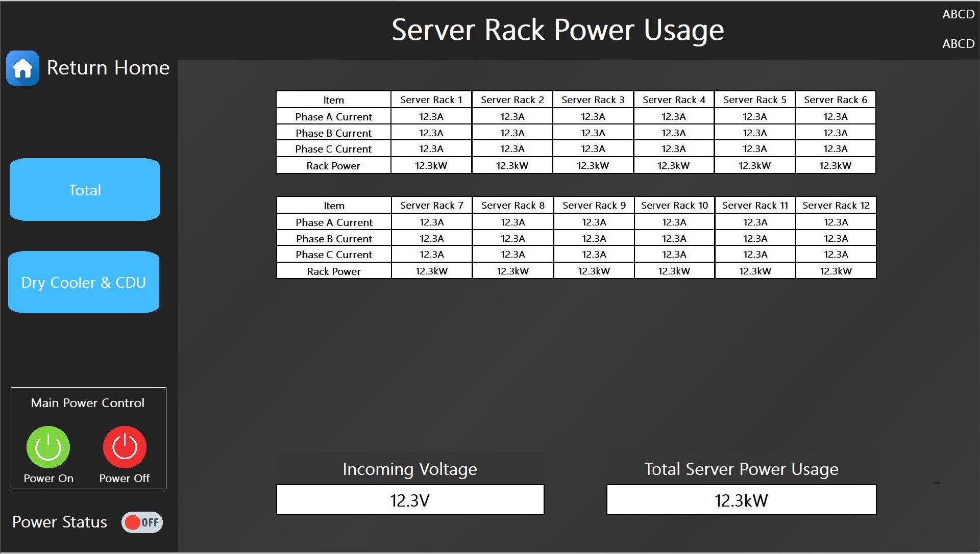Click the blue Return Home icon
Image resolution: width=980 pixels, height=554 pixels.
pyautogui.click(x=22, y=68)
